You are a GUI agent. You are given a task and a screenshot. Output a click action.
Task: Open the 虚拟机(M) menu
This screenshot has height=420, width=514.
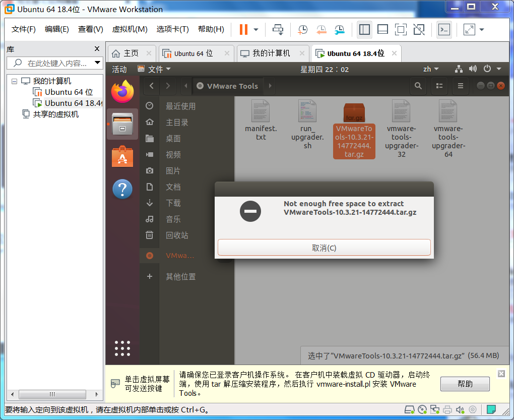click(130, 29)
